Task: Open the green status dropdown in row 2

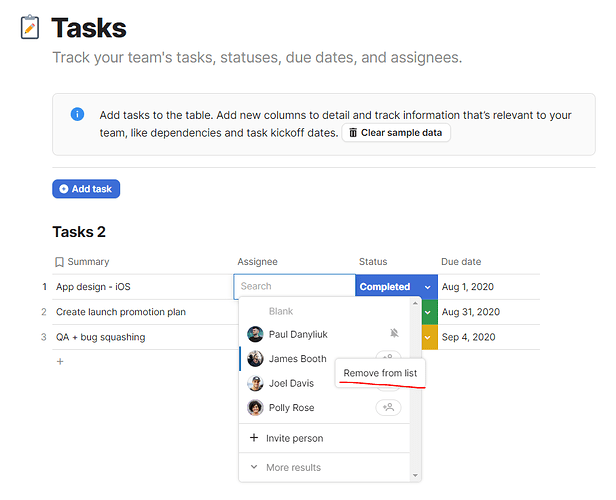Action: 429,312
